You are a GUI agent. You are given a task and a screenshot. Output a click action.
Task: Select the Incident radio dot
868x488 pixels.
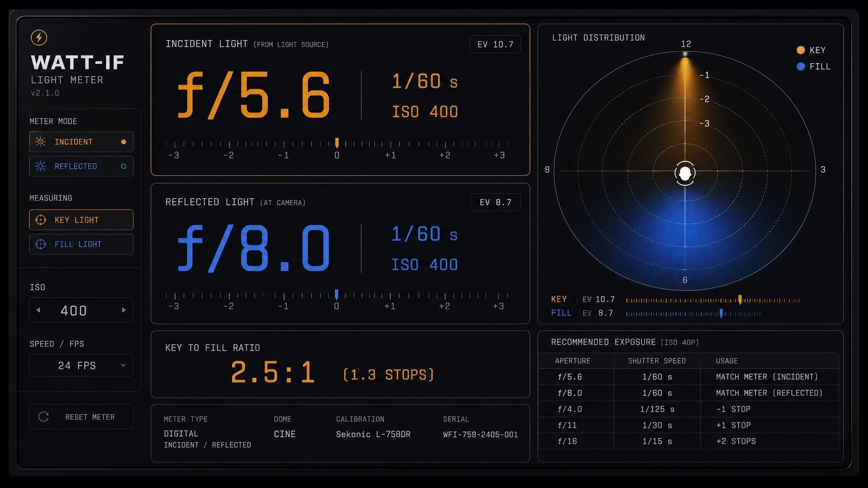[x=123, y=142]
